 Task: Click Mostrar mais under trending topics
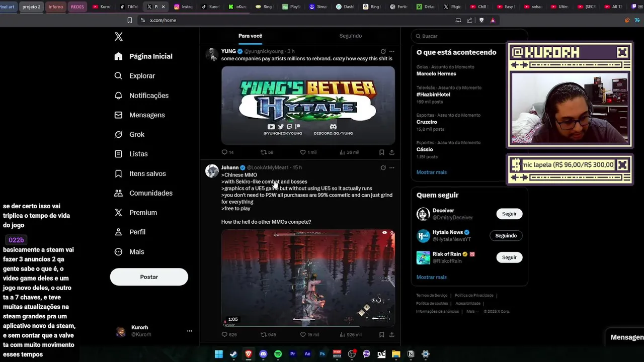[431, 172]
